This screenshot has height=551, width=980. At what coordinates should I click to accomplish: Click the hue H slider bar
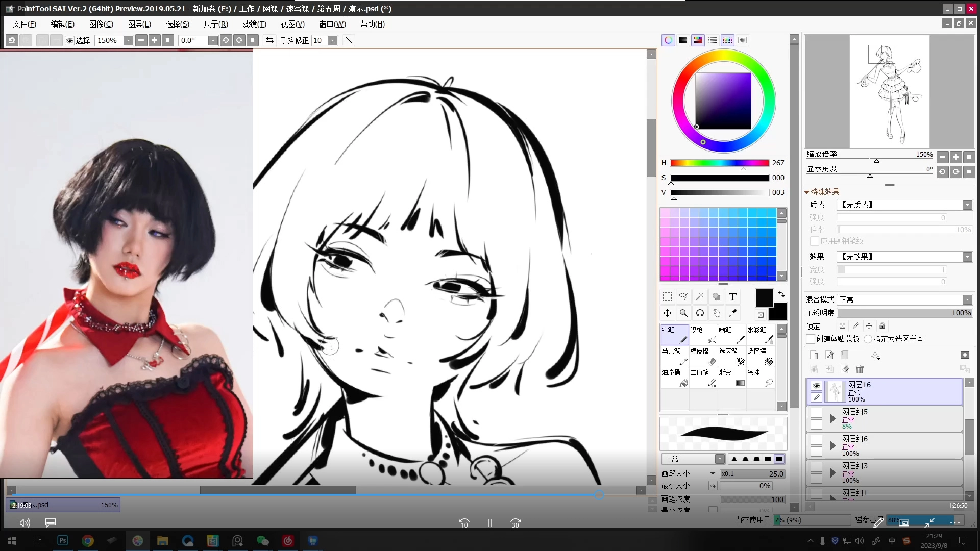(719, 163)
